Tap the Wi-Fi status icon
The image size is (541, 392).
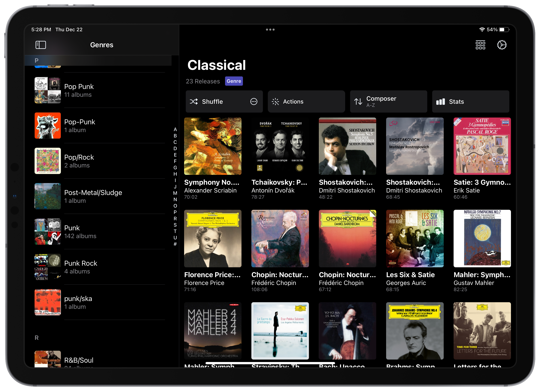click(x=482, y=30)
